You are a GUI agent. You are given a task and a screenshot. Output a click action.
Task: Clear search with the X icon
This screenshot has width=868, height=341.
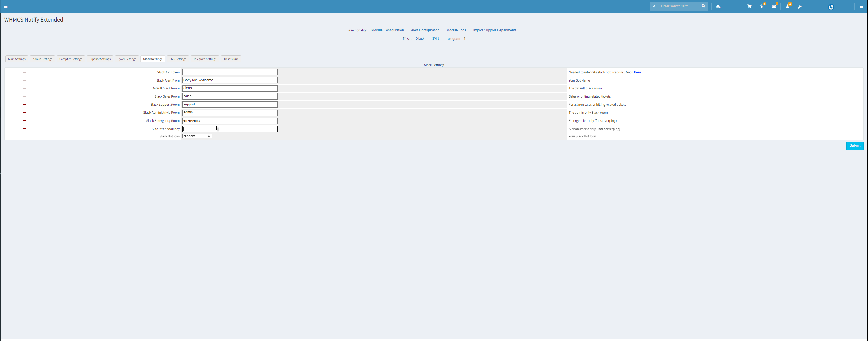(x=654, y=6)
